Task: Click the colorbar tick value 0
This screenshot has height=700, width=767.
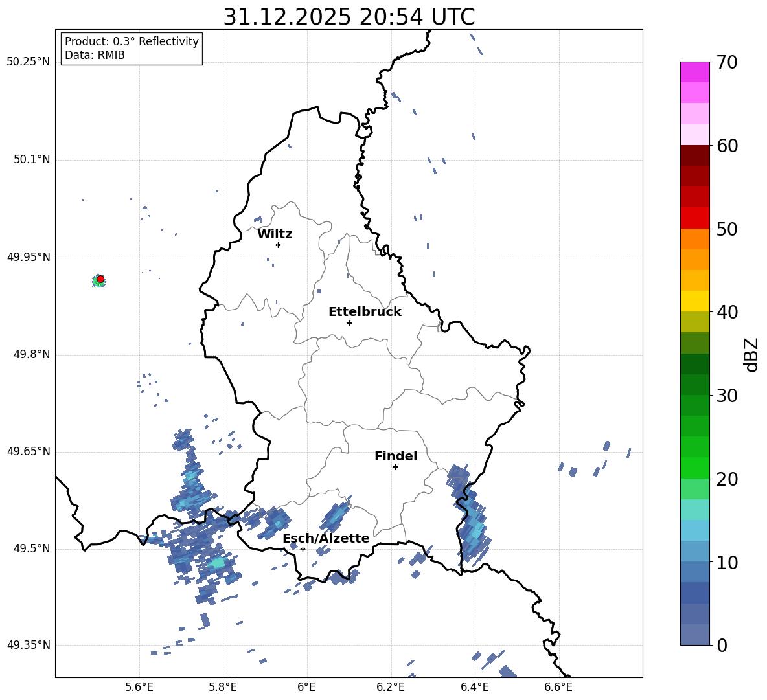Action: pos(722,645)
